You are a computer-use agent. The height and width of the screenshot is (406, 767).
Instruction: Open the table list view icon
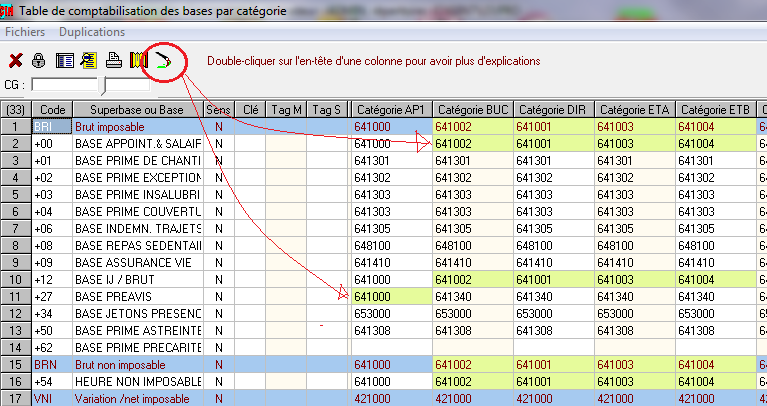(65, 61)
